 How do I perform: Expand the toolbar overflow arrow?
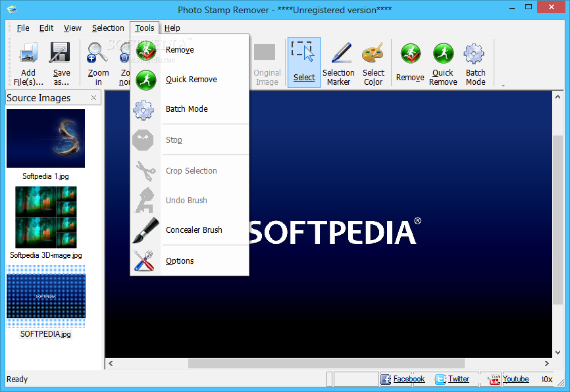pos(503,86)
